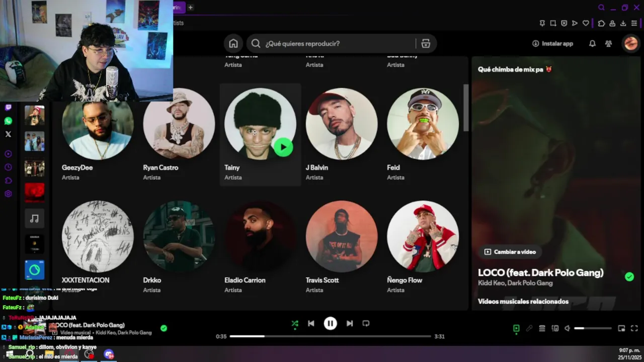Toggle liked checkmark in bottom player bar

coord(164,328)
